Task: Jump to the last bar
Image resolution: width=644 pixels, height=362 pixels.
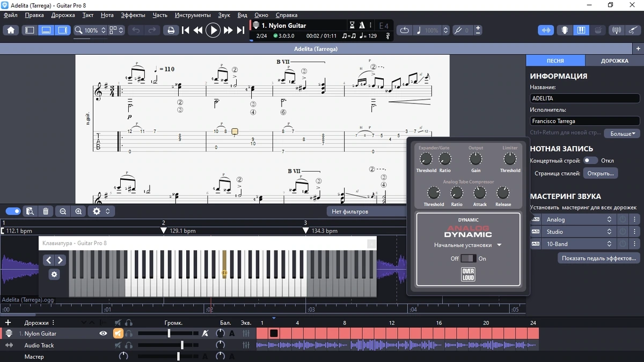Action: (240, 30)
